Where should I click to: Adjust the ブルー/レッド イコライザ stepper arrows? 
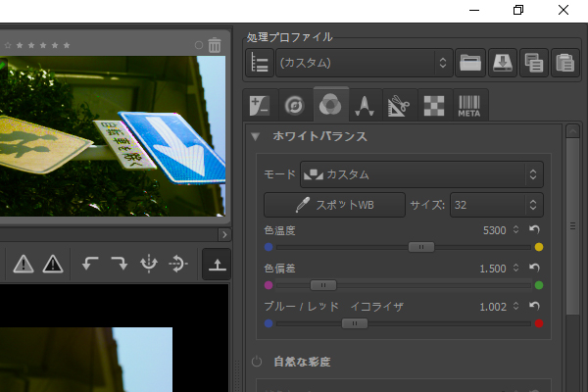click(x=516, y=306)
